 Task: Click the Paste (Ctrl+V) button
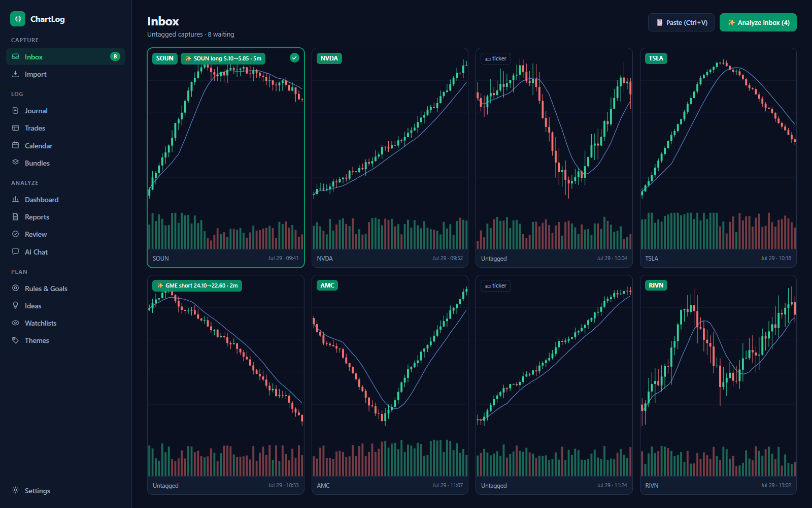(x=681, y=22)
